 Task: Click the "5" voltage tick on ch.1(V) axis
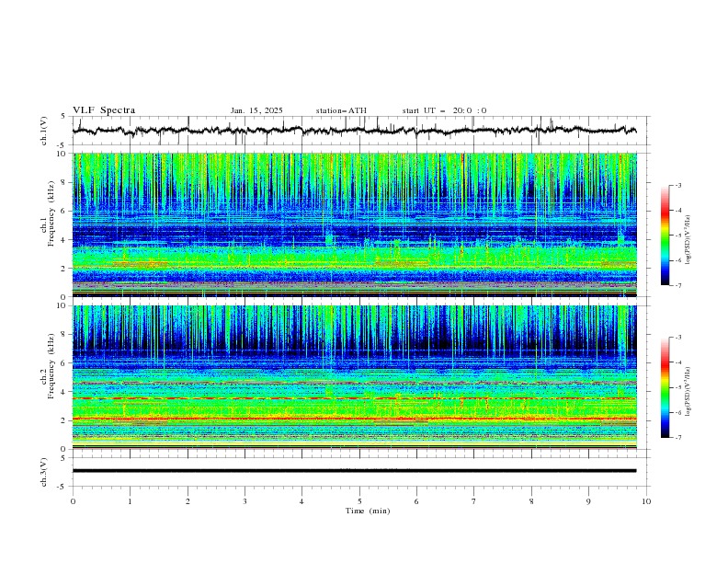tap(63, 117)
